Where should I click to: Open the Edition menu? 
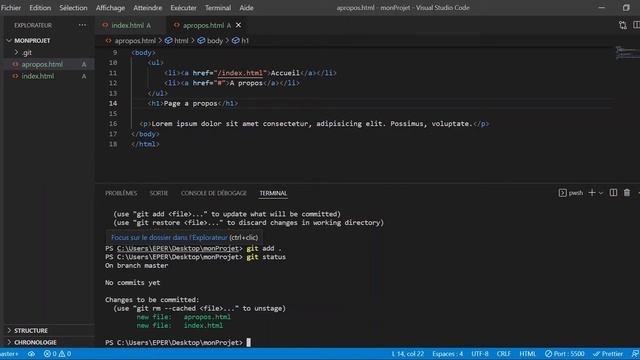pyautogui.click(x=40, y=8)
